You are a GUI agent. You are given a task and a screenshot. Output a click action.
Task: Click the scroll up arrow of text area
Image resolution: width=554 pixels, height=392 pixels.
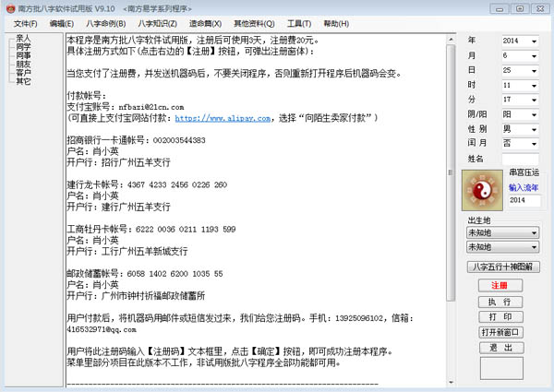coord(451,40)
